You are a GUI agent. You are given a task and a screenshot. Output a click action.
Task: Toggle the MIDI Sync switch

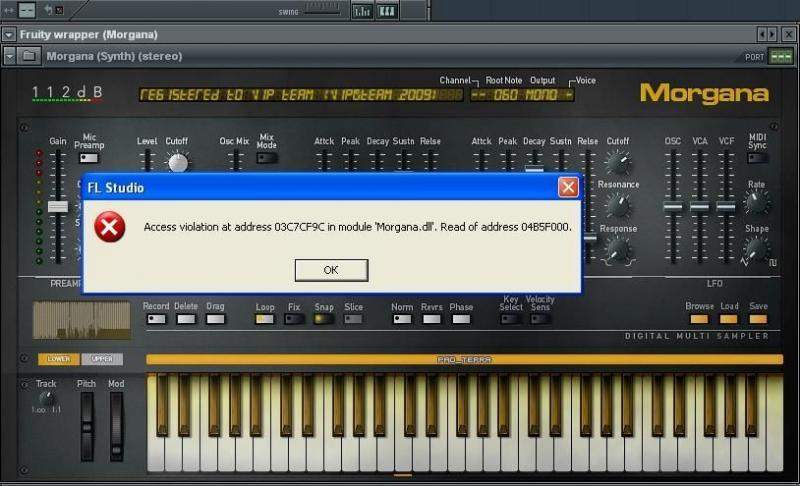757,158
